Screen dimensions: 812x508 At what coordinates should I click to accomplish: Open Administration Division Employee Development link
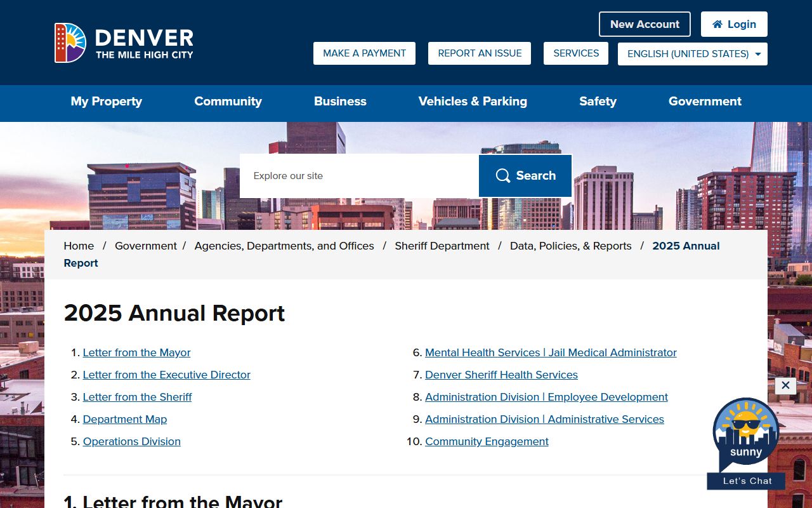pyautogui.click(x=546, y=397)
